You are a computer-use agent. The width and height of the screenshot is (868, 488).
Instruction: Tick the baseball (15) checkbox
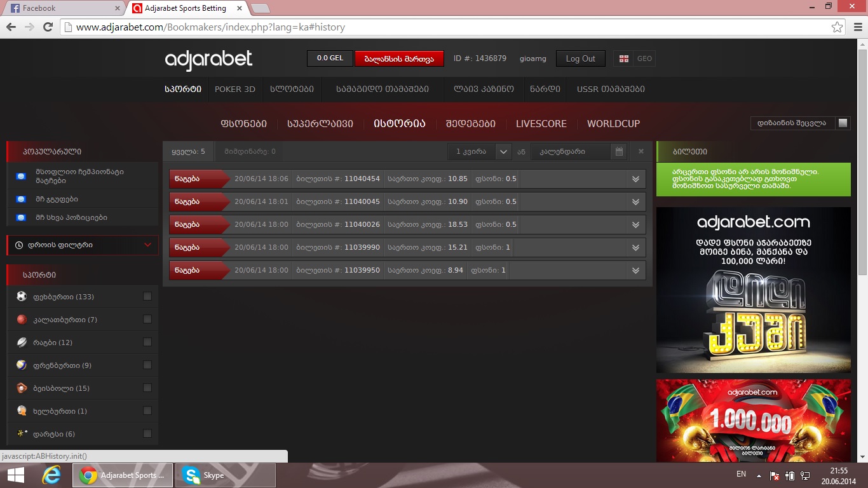[147, 388]
